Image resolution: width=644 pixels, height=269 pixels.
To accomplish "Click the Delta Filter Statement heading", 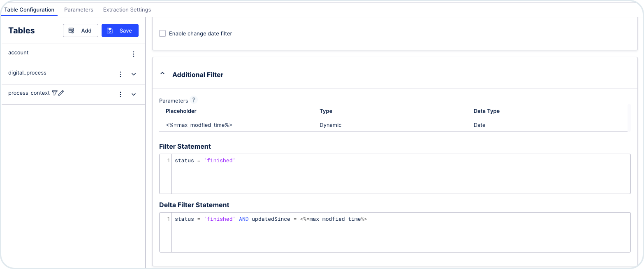I will pos(194,205).
